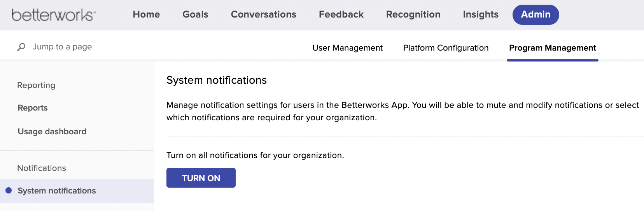
Task: Click the 'Manage notification settings' description paragraph
Action: pyautogui.click(x=402, y=111)
